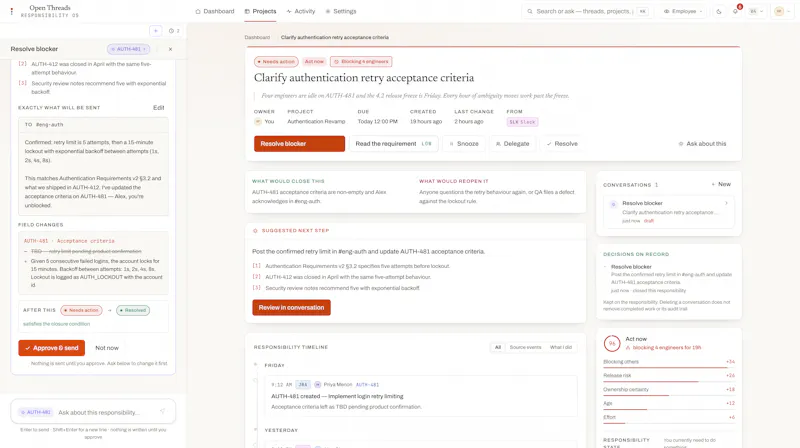
Task: Start a New conversation in Conversations card
Action: coord(721,184)
